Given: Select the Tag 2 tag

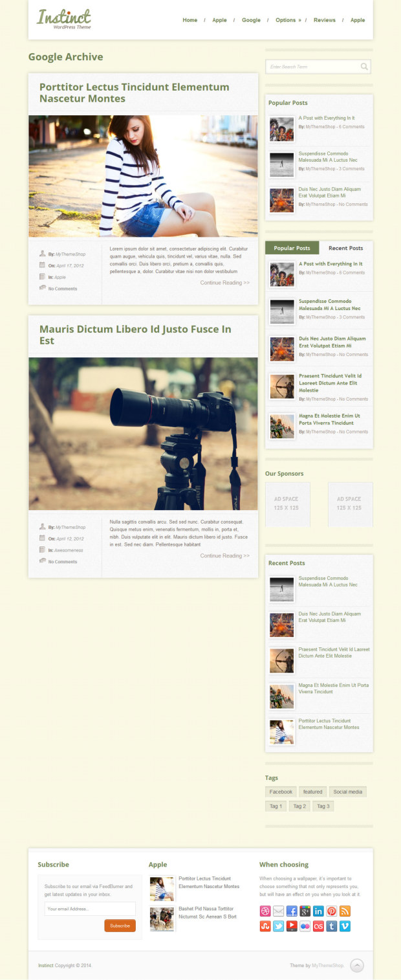Looking at the screenshot, I should [299, 806].
